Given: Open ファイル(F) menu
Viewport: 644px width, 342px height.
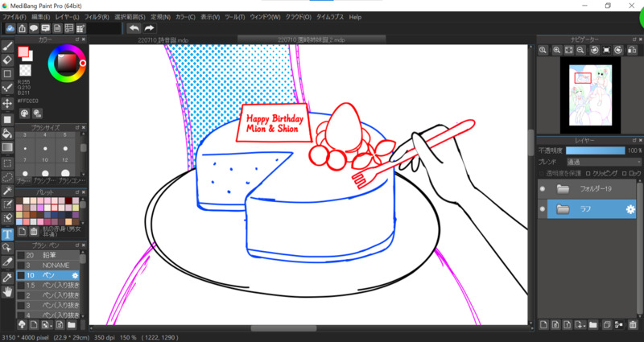Looking at the screenshot, I should pos(14,17).
